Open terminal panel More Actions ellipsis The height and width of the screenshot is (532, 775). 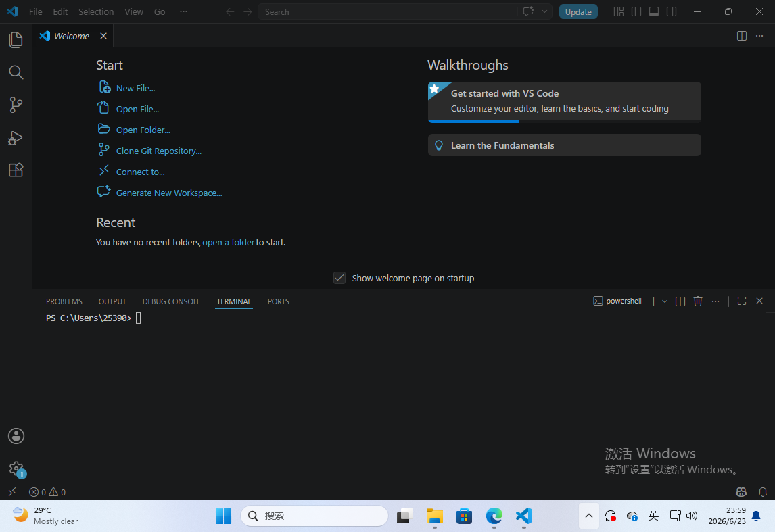tap(715, 301)
